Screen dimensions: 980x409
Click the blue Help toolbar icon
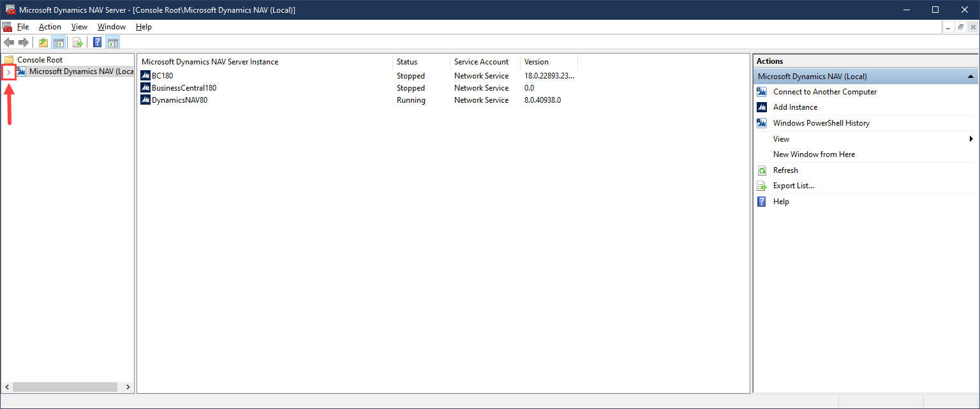click(98, 43)
